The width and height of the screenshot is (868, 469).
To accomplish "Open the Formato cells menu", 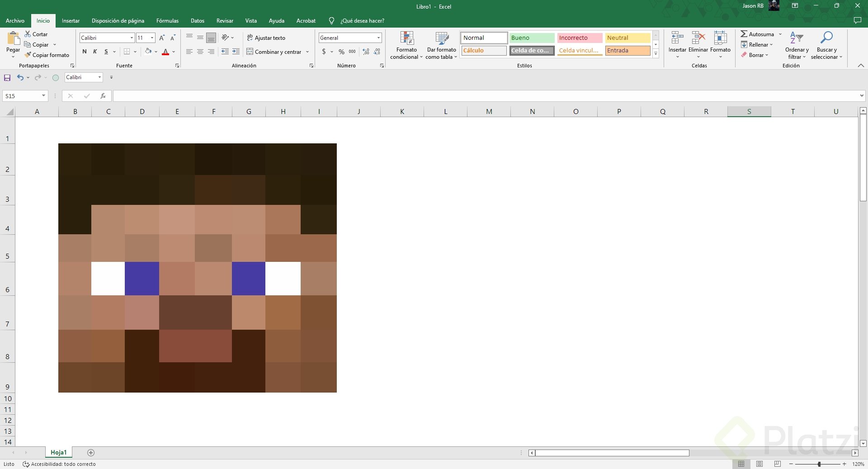I will click(720, 44).
